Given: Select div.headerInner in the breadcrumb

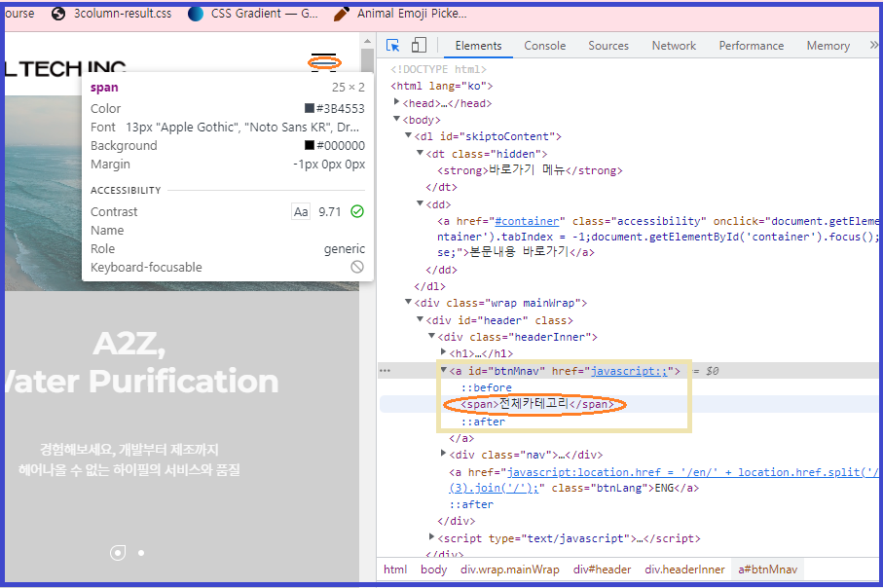Looking at the screenshot, I should (x=684, y=570).
